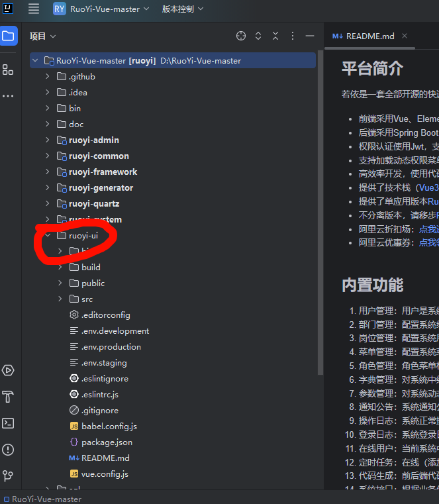This screenshot has height=504, width=439.
Task: Open the Git tool window
Action: click(8, 476)
